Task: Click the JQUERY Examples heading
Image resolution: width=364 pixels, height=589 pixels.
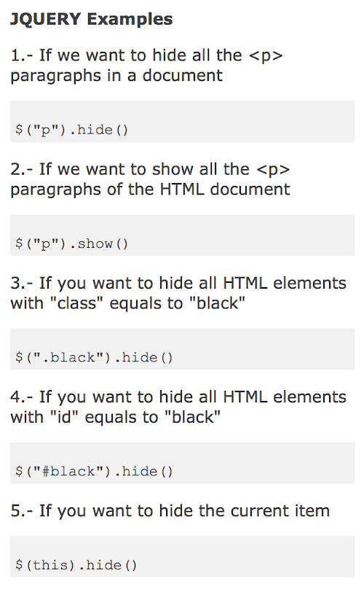Action: (91, 19)
